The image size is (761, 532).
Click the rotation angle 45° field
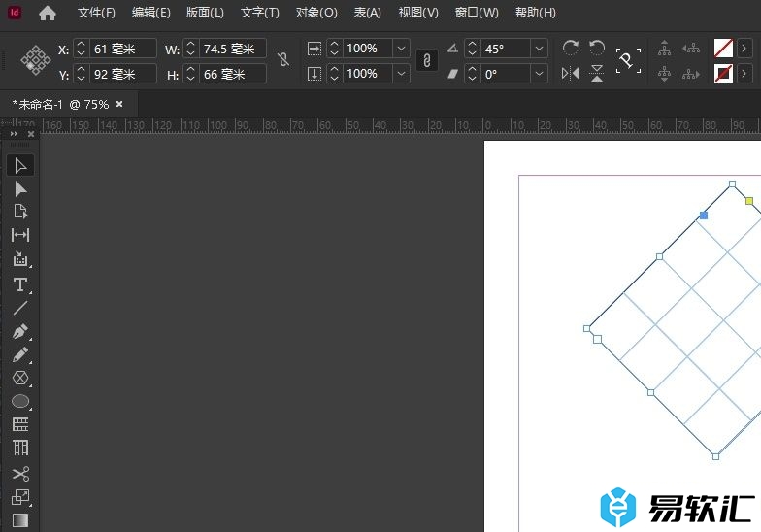[505, 49]
